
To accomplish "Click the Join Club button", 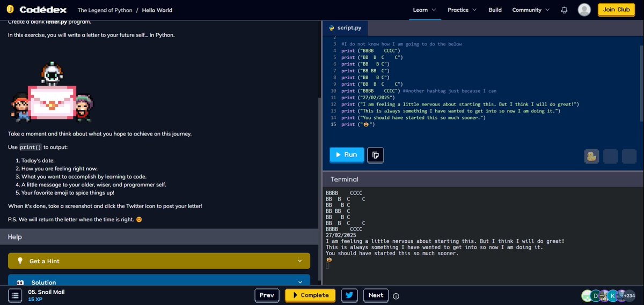I will [616, 10].
